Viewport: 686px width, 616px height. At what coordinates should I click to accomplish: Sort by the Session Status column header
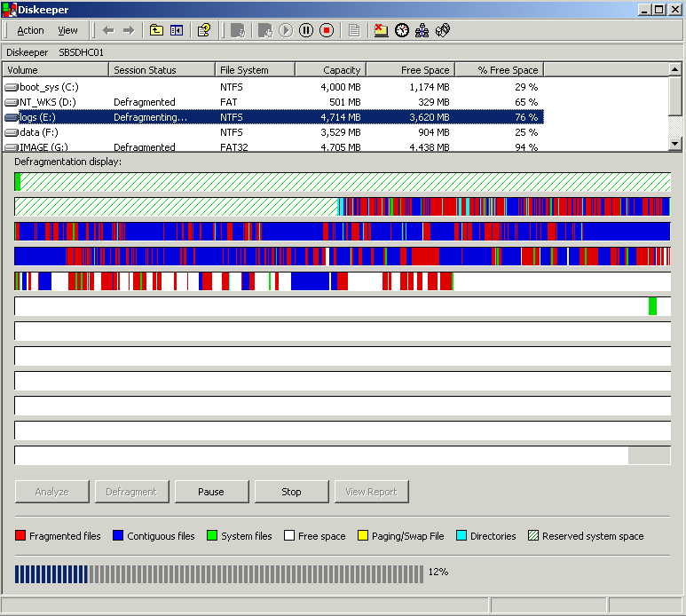[x=162, y=70]
